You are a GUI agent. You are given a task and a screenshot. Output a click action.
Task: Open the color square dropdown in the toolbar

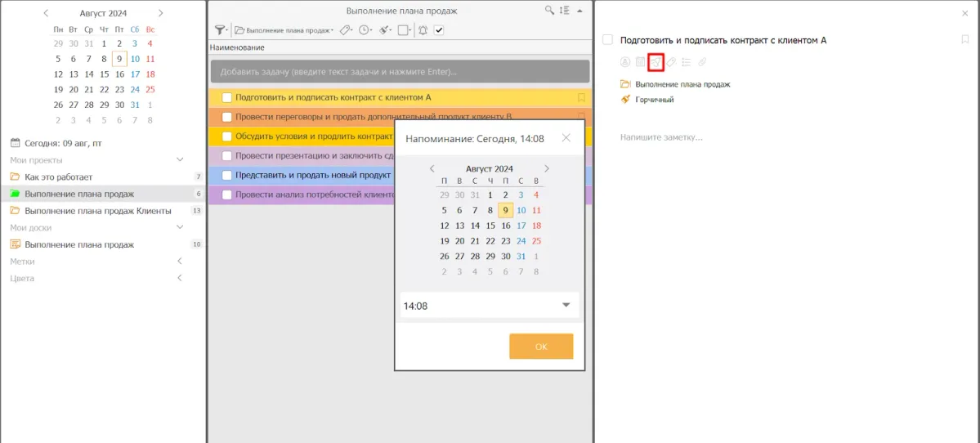click(x=405, y=30)
